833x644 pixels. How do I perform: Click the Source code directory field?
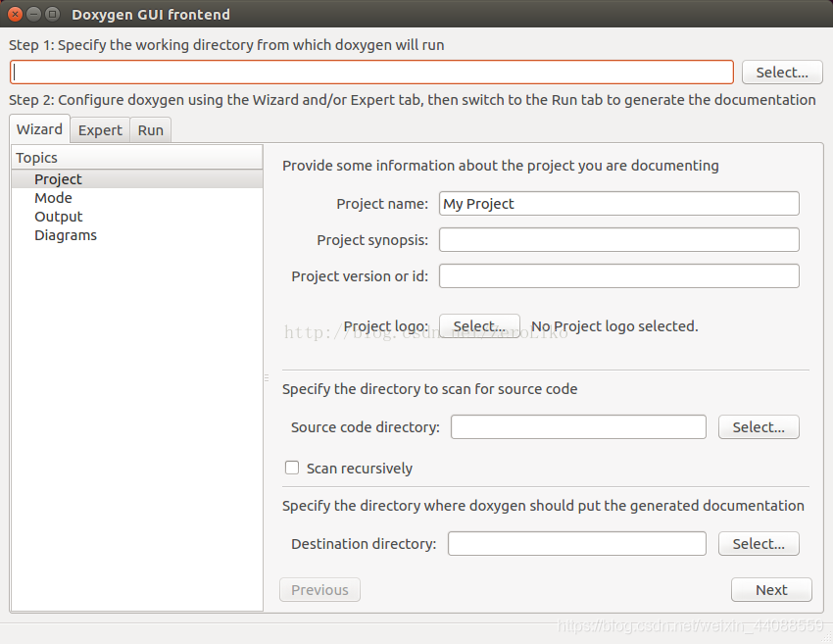tap(577, 426)
